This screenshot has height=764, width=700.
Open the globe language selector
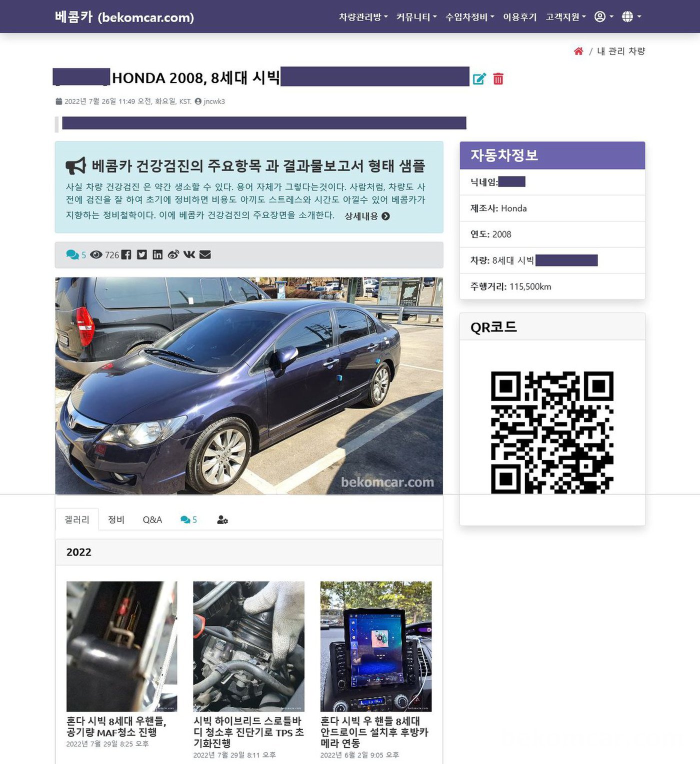point(631,17)
